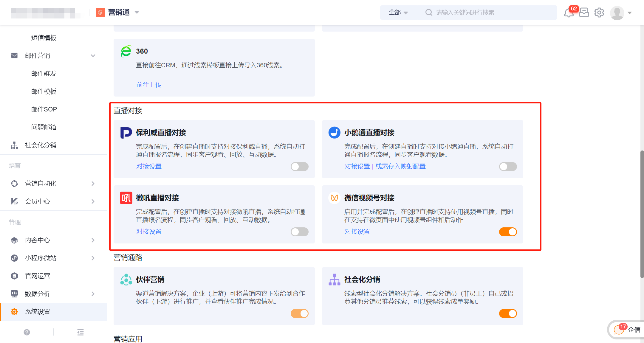Open 邮件模板 in the sidebar
This screenshot has height=343, width=644.
click(x=44, y=91)
